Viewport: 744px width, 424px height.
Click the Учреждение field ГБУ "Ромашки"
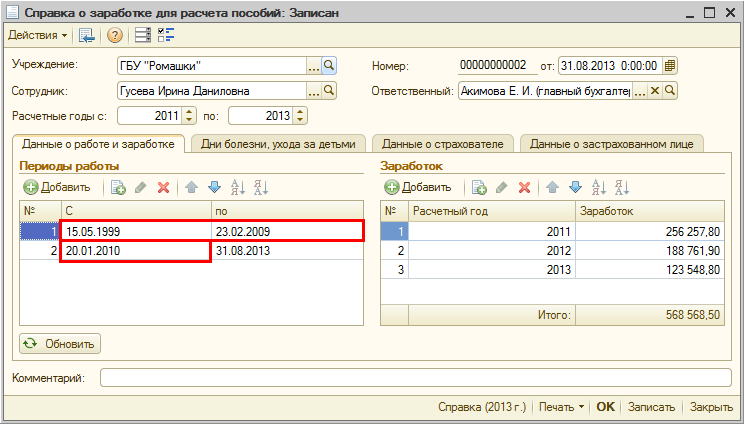(212, 66)
